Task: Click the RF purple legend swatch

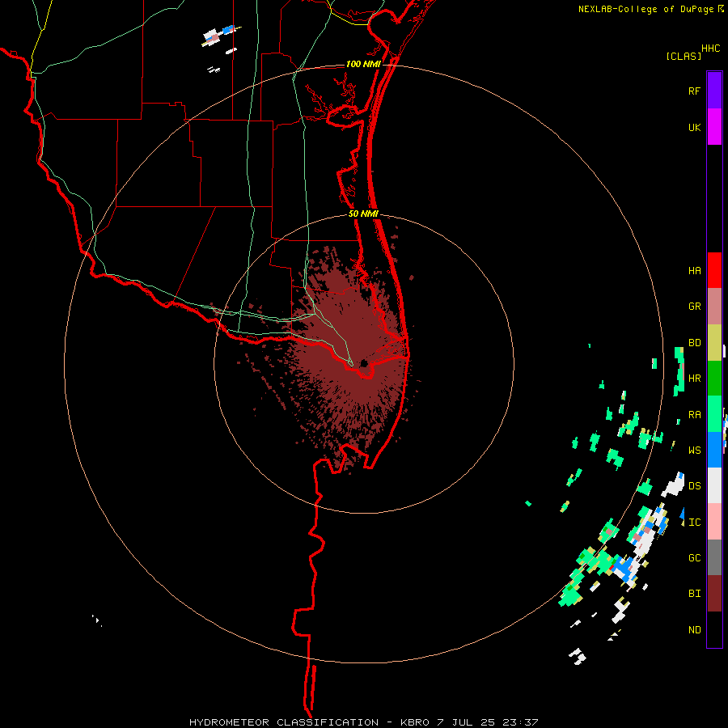Action: coord(714,91)
